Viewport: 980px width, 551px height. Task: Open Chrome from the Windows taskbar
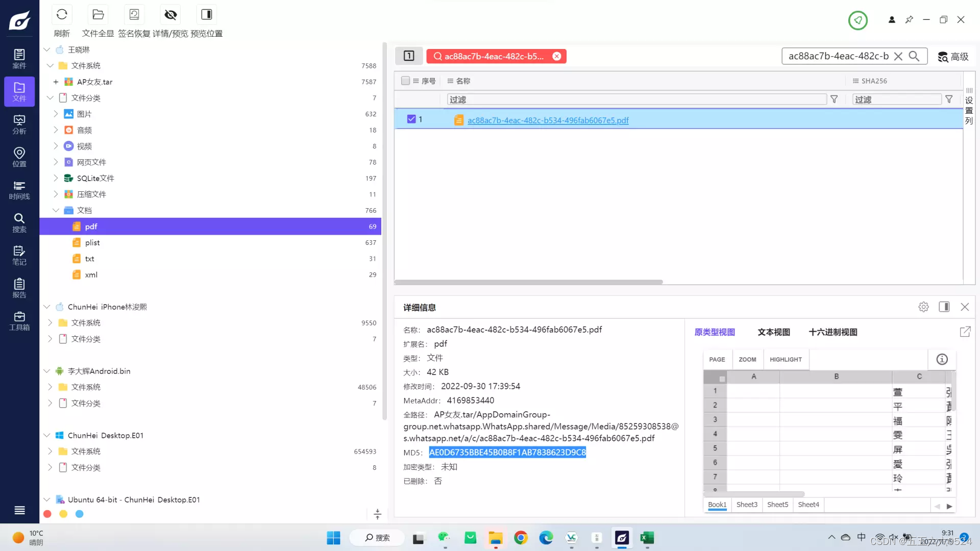521,538
